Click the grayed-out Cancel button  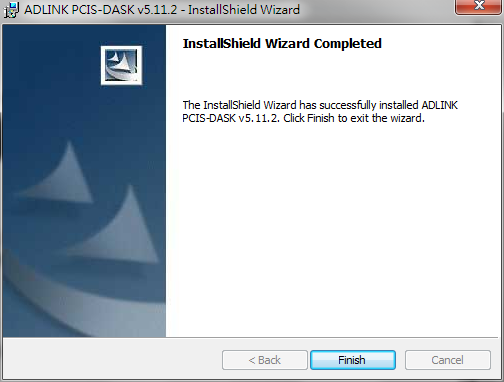click(x=448, y=360)
